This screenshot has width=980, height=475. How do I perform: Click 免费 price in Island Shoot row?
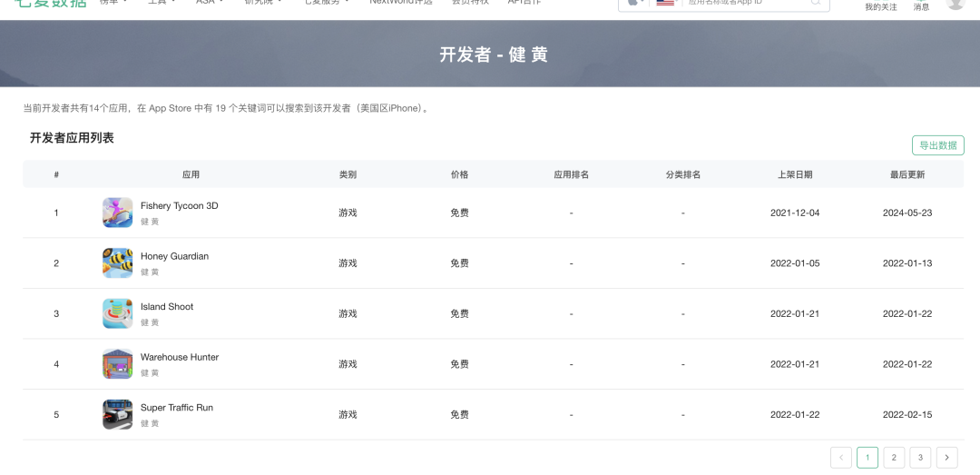pos(459,313)
